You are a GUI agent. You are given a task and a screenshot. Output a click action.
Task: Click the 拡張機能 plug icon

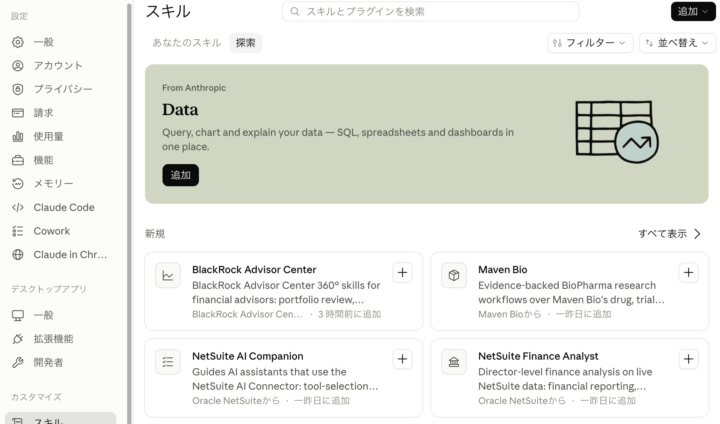tap(18, 339)
